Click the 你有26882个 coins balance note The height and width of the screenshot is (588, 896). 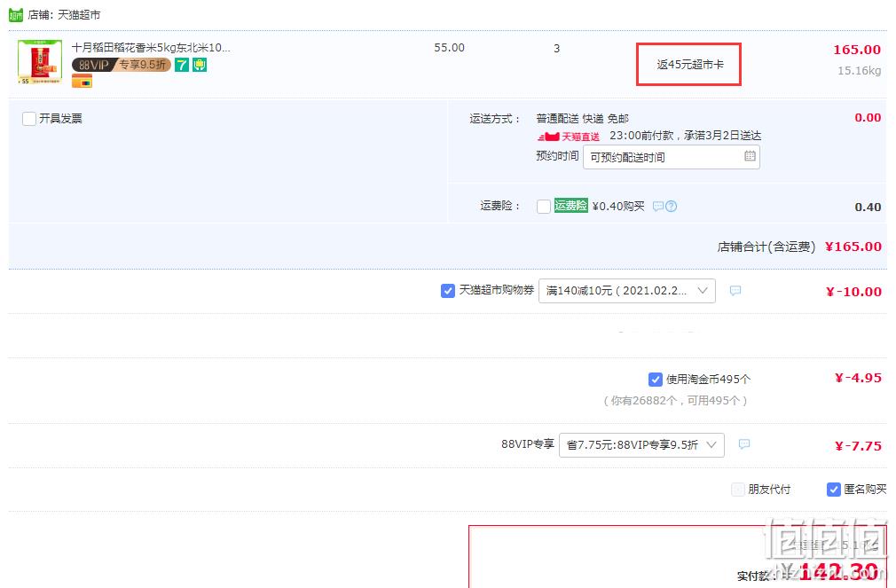675,401
